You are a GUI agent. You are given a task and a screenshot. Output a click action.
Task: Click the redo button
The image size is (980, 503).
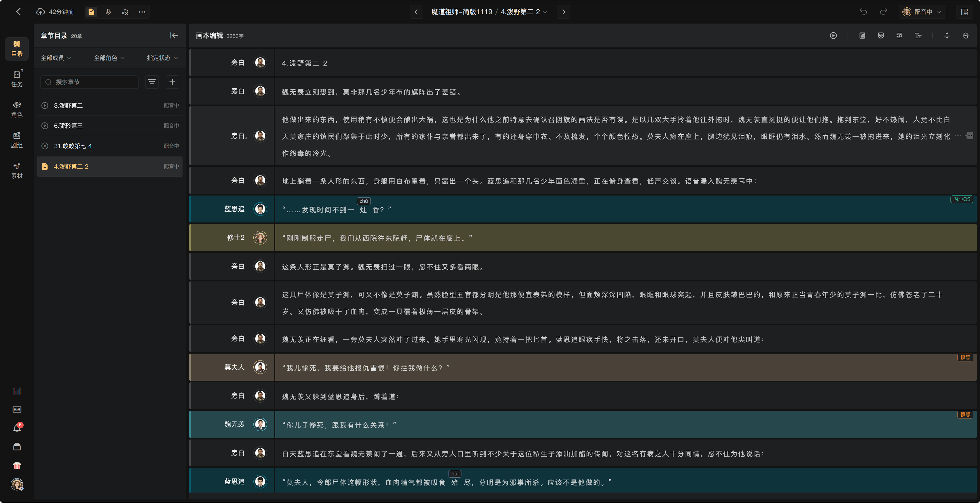[x=883, y=12]
